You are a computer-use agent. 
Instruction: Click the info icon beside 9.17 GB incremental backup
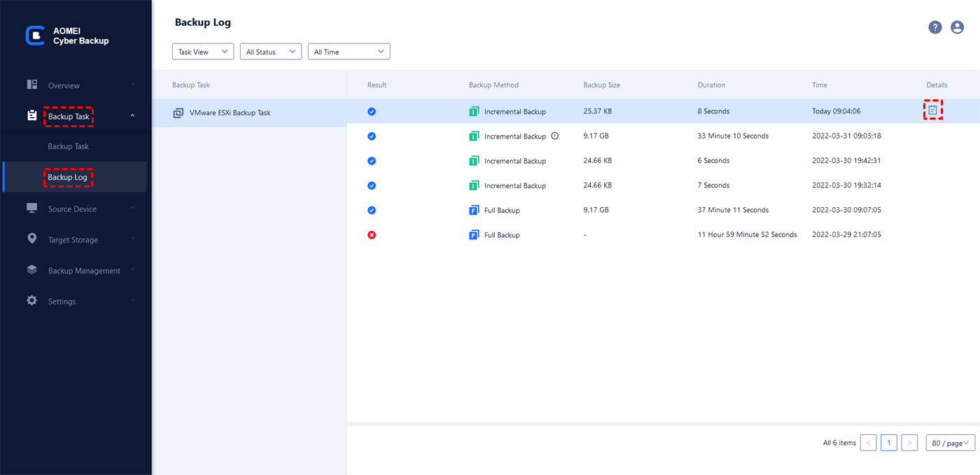[x=555, y=136]
